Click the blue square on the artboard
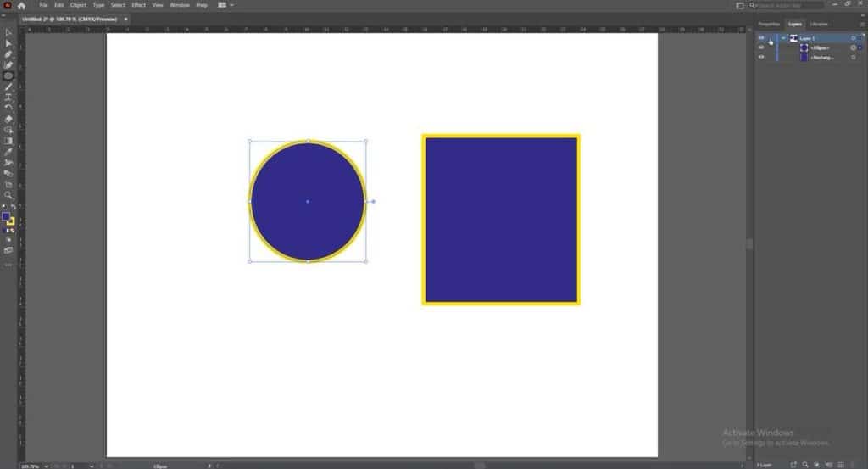868x469 pixels. point(501,220)
